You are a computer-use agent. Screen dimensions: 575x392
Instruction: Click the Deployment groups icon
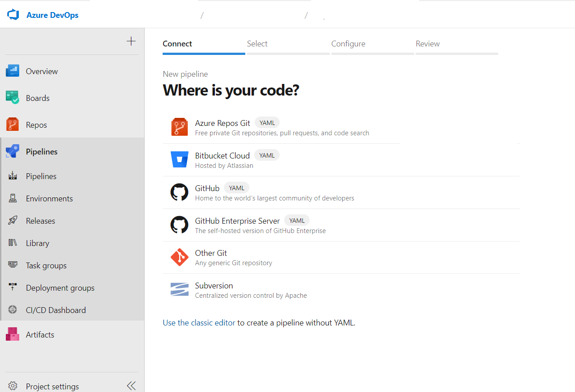click(13, 288)
